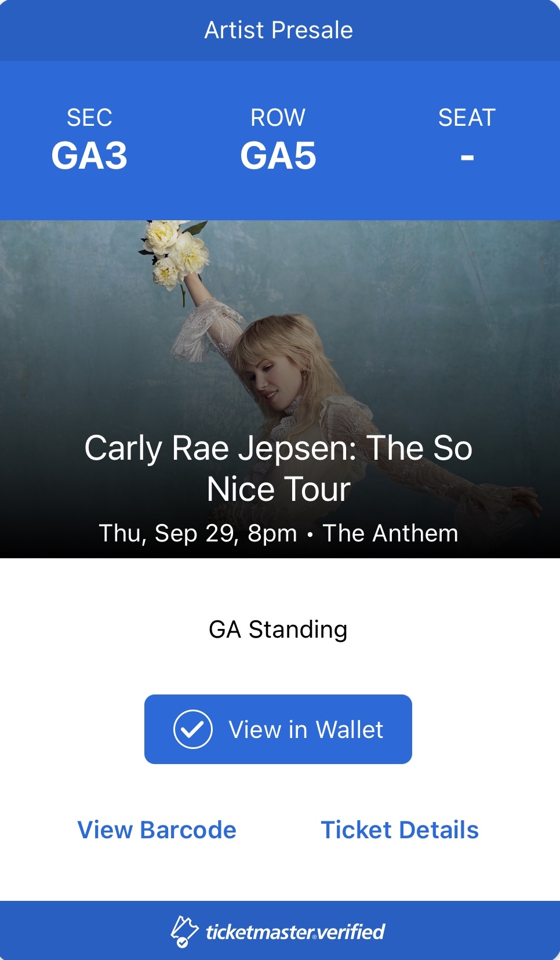
Task: Select the So Nice Tour event title
Action: point(279,468)
